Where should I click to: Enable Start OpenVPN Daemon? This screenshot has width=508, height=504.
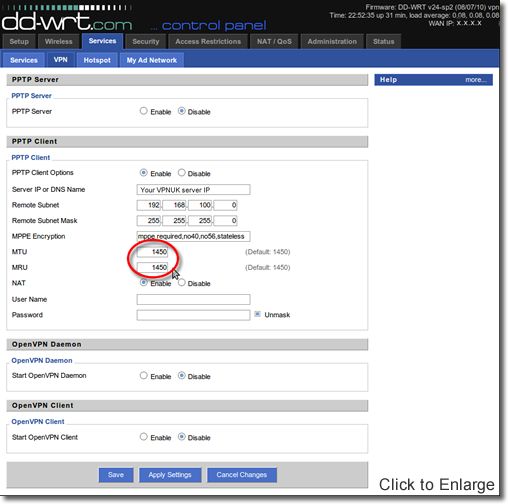coord(143,375)
